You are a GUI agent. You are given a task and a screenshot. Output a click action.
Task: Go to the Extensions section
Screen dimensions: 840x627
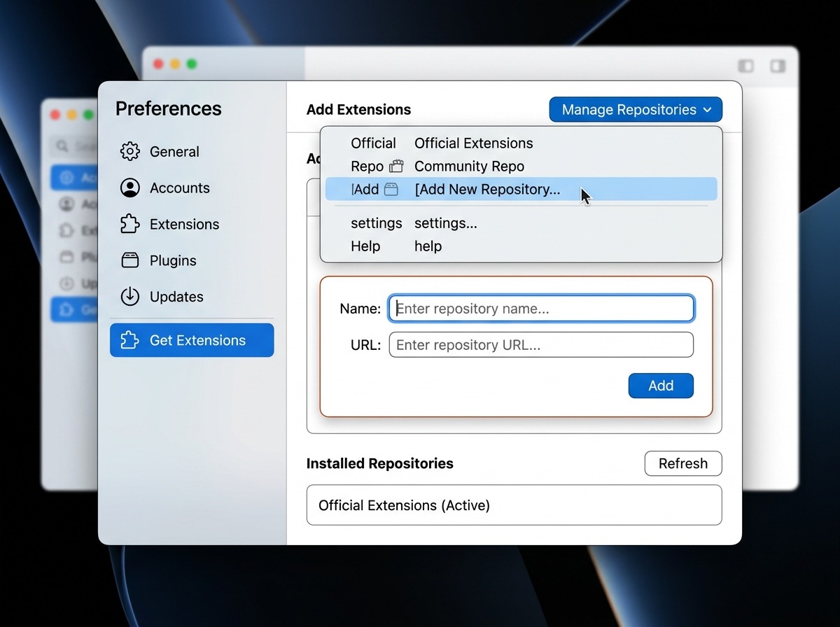[x=192, y=224]
